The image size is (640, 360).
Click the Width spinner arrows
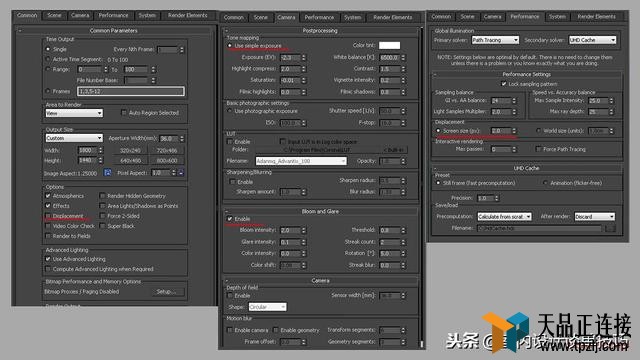point(101,150)
